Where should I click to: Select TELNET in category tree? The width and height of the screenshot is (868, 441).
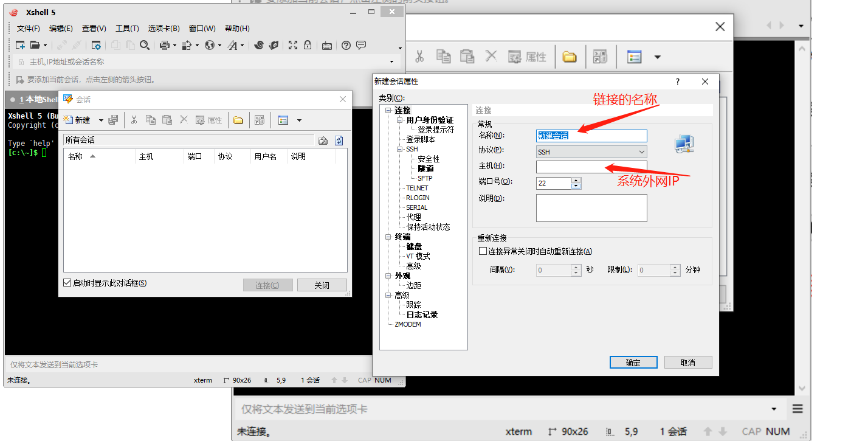[418, 188]
